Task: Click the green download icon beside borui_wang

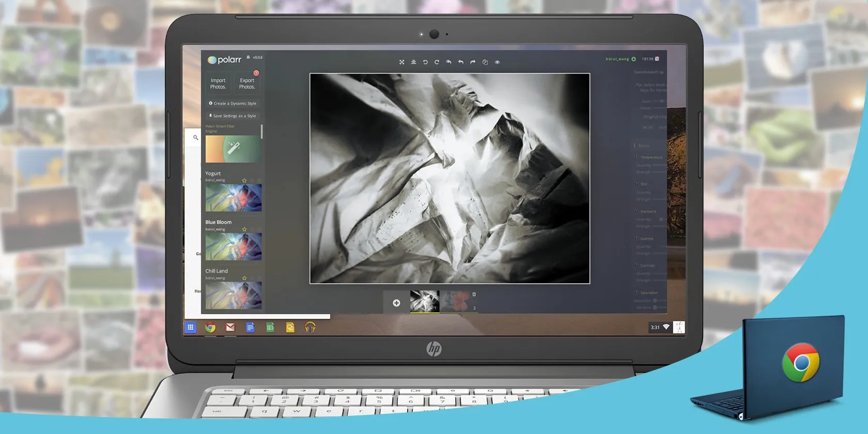Action: tap(634, 59)
